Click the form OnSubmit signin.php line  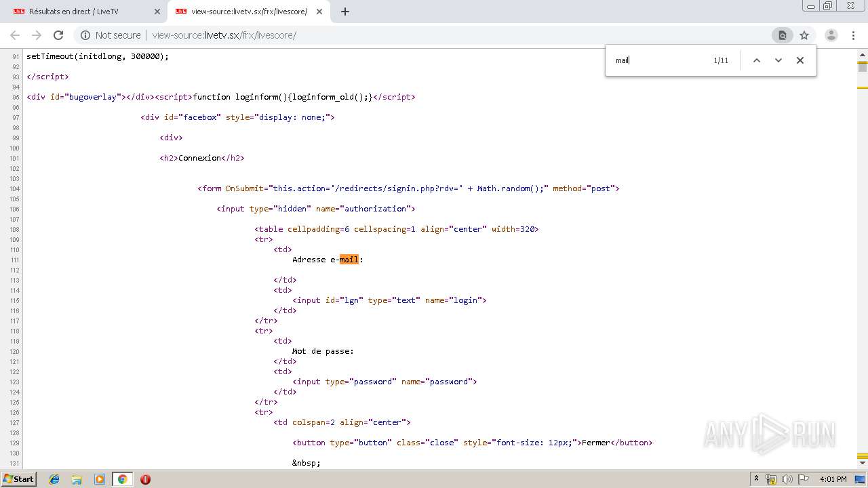[x=408, y=188]
